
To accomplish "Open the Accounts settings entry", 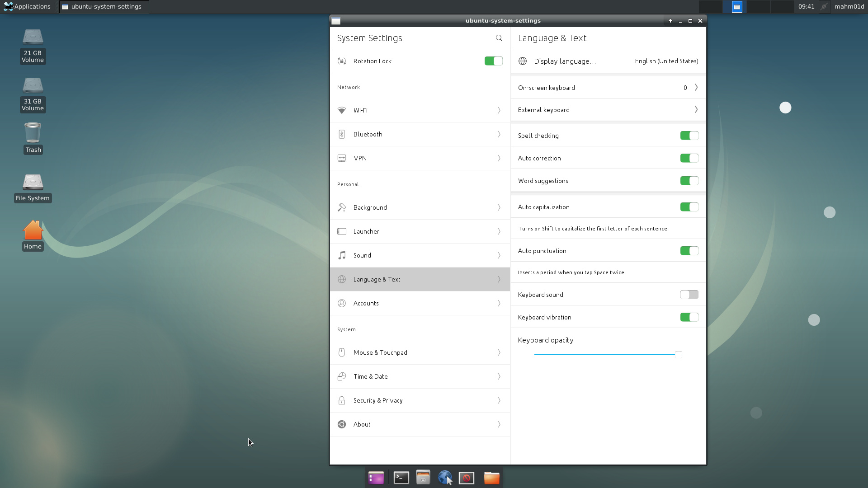I will [420, 303].
